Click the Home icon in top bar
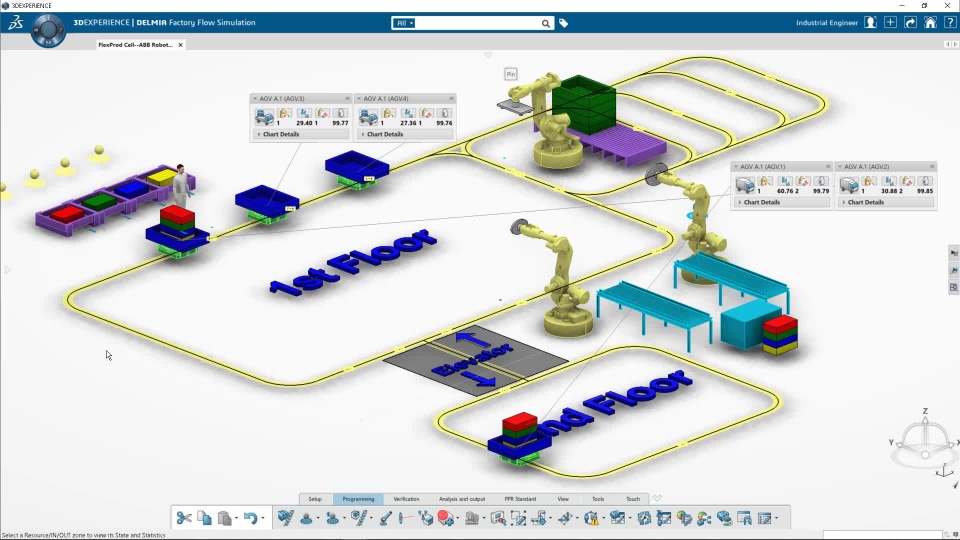 click(930, 23)
